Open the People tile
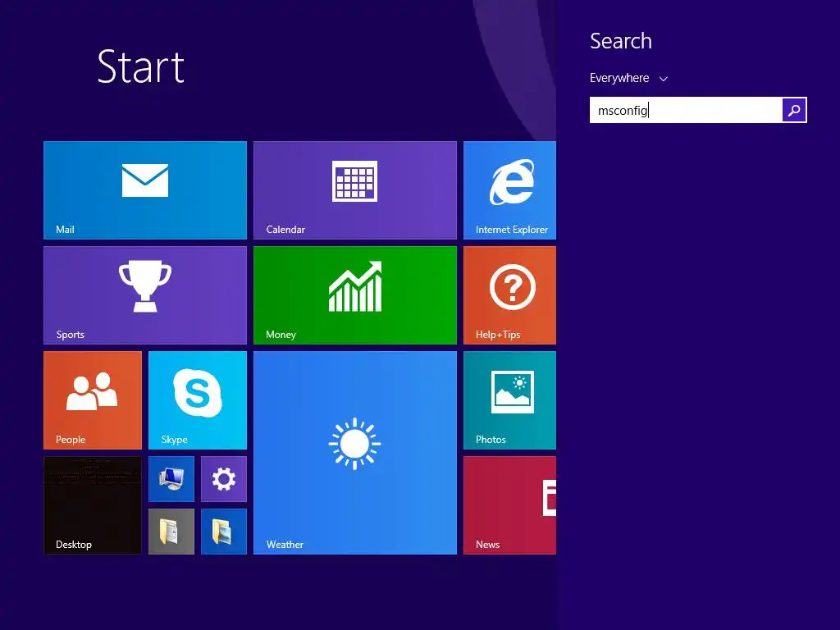The width and height of the screenshot is (840, 630). [93, 400]
